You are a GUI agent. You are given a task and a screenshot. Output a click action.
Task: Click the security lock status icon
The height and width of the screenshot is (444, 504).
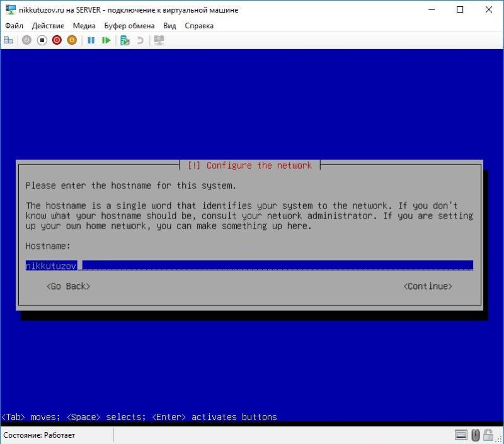pos(488,435)
